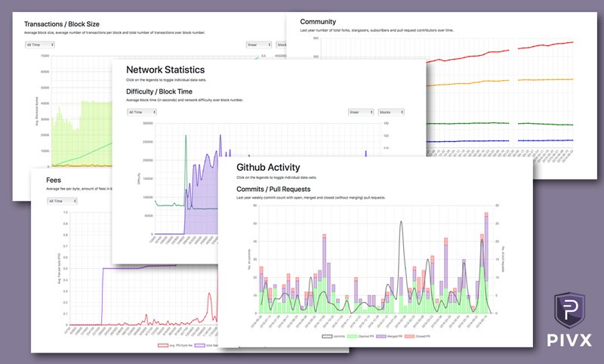Click the Community heading
604x364 pixels.
318,22
